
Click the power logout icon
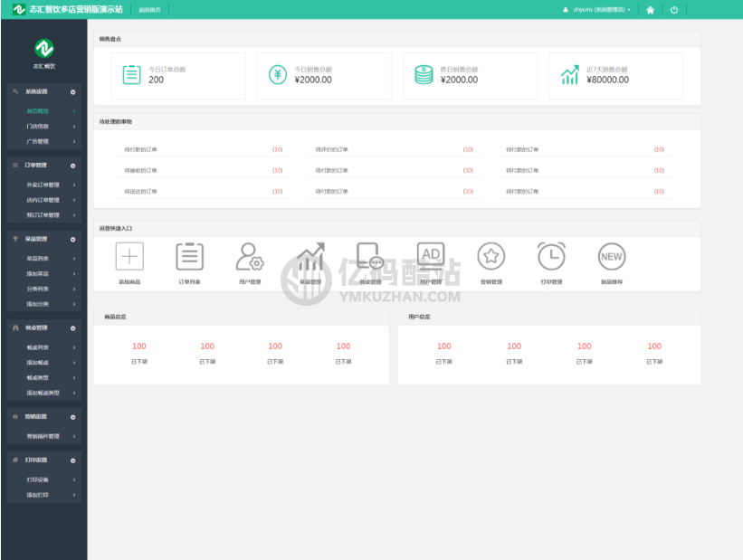(x=674, y=10)
